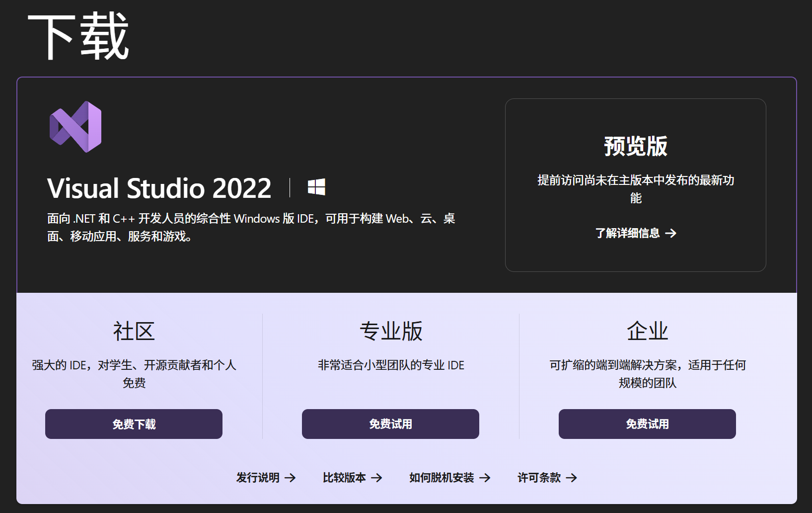Click the arrow beside 比较版本
The image size is (812, 513).
click(x=377, y=478)
